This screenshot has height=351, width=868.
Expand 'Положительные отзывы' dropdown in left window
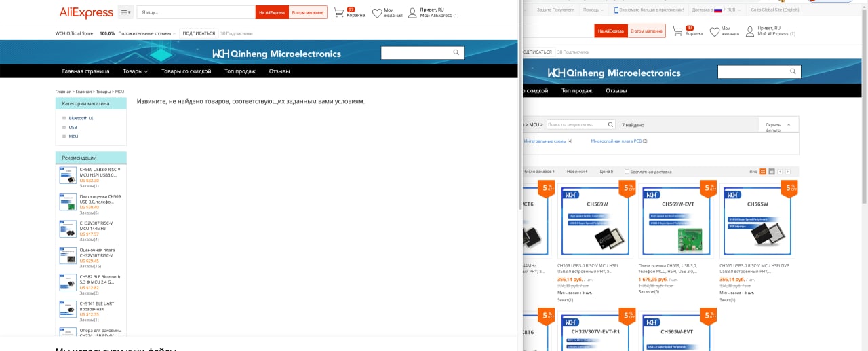[146, 33]
